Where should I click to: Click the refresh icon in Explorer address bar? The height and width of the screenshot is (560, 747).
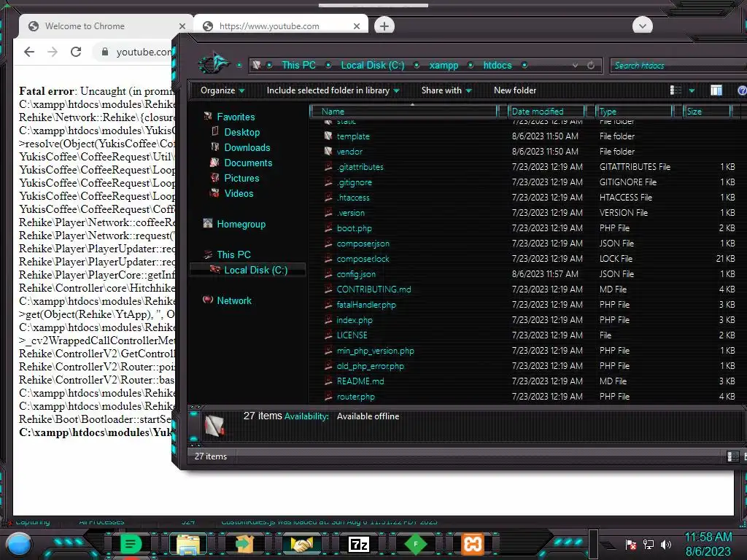point(591,65)
